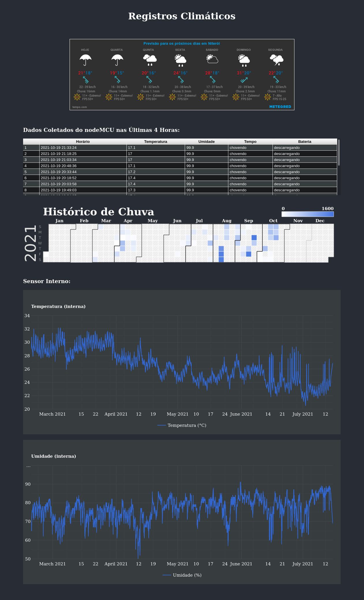Click HOJE temperature 21° 18°
This screenshot has height=600, width=364.
[85, 73]
